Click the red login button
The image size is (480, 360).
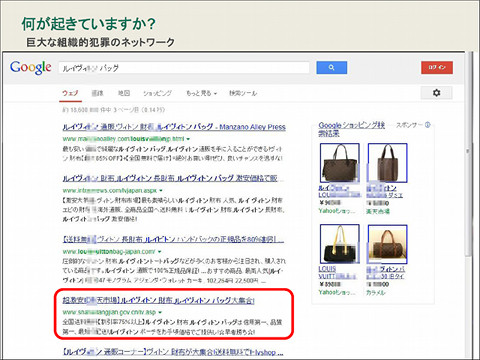coord(437,67)
